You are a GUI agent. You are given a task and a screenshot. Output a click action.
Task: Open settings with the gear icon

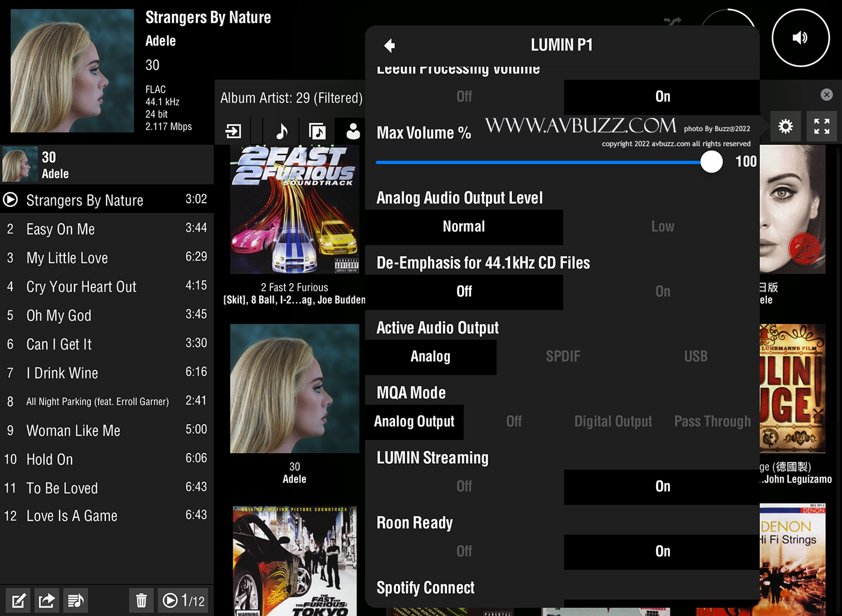pos(785,126)
